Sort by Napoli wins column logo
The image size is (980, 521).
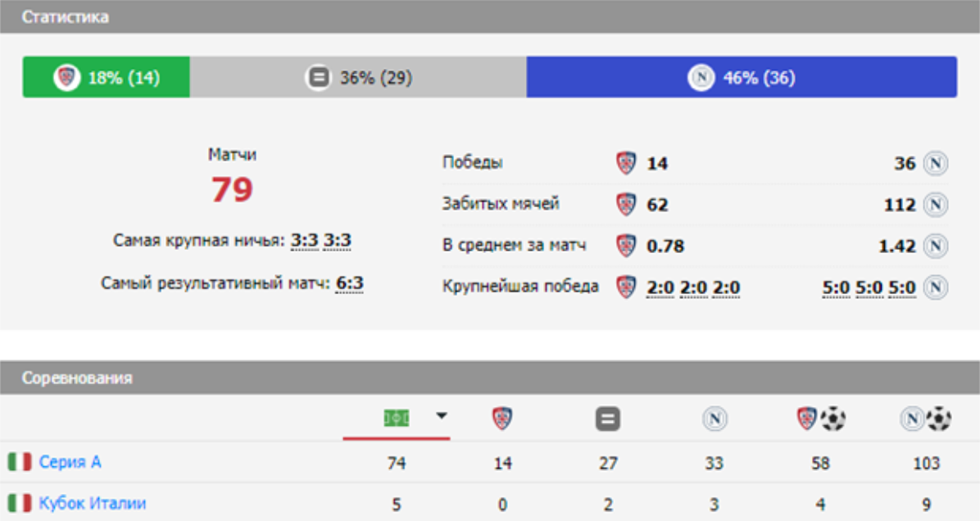pyautogui.click(x=714, y=419)
